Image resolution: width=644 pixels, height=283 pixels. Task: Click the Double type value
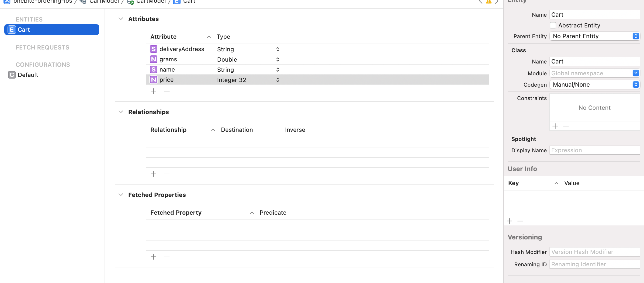[x=227, y=59]
